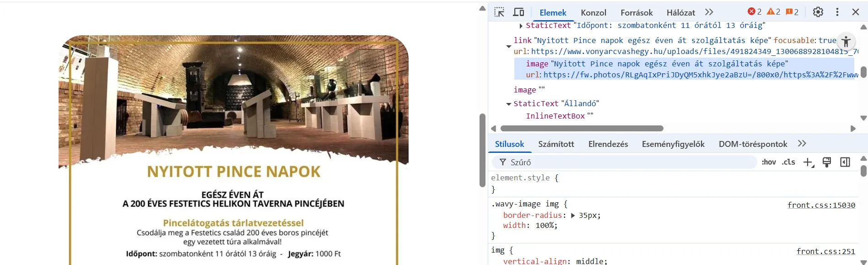
Task: Open the Eseményfigyelők tab
Action: coord(673,144)
